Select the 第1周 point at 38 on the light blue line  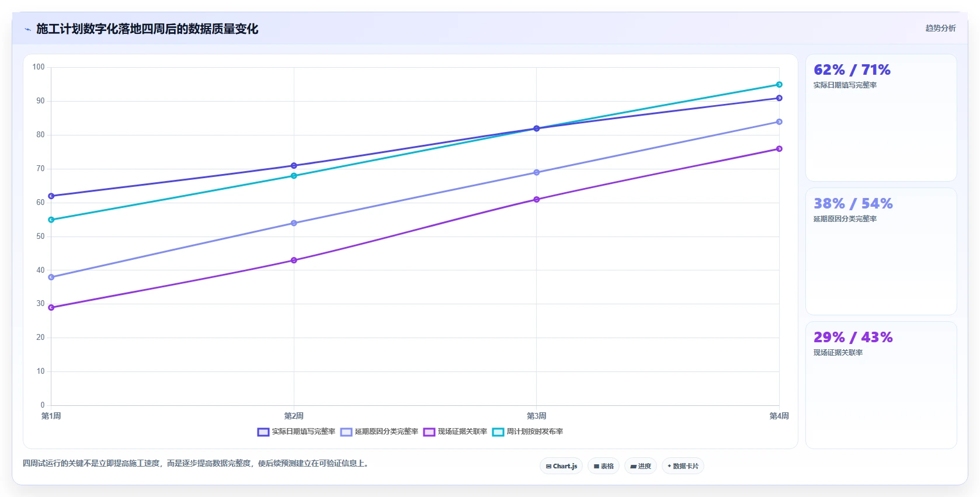(51, 277)
